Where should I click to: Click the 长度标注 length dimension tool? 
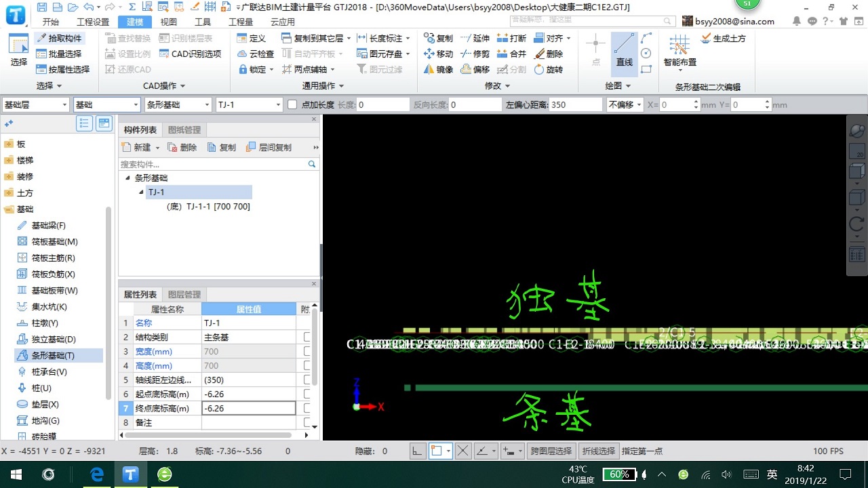click(x=383, y=38)
